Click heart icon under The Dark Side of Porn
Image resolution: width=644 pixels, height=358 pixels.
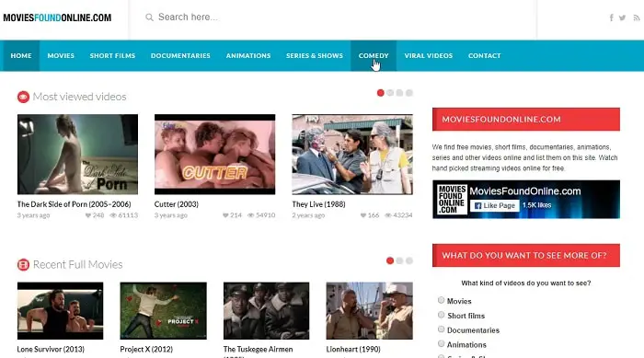(x=88, y=215)
